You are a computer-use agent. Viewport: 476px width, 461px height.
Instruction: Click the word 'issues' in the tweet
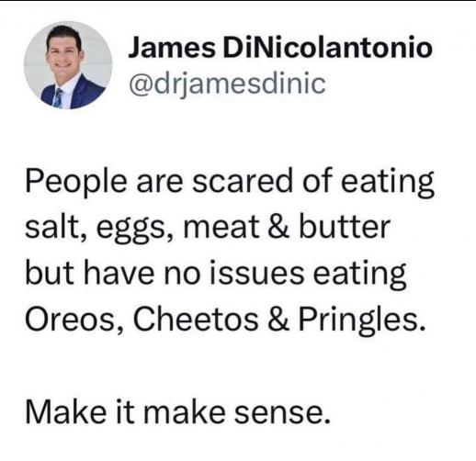[256, 274]
